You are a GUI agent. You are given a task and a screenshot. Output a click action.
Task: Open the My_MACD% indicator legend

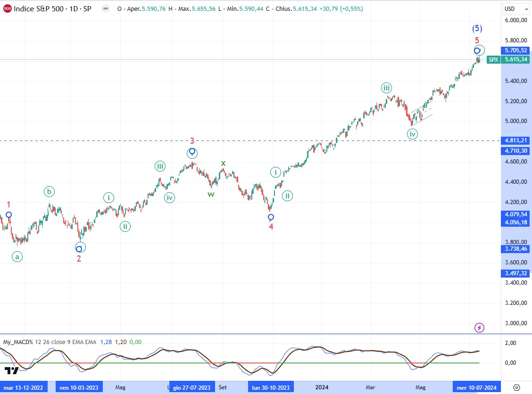(50, 342)
